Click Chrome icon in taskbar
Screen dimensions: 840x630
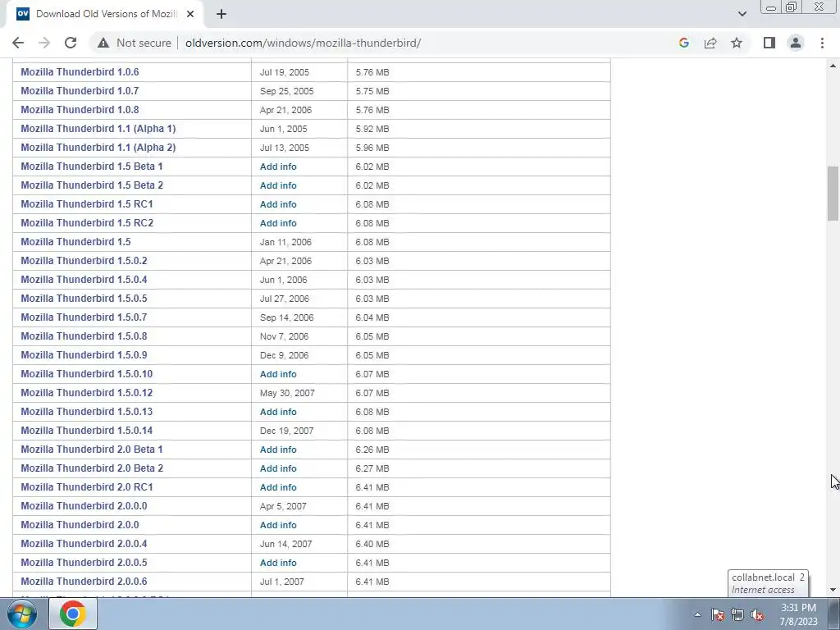click(x=73, y=614)
